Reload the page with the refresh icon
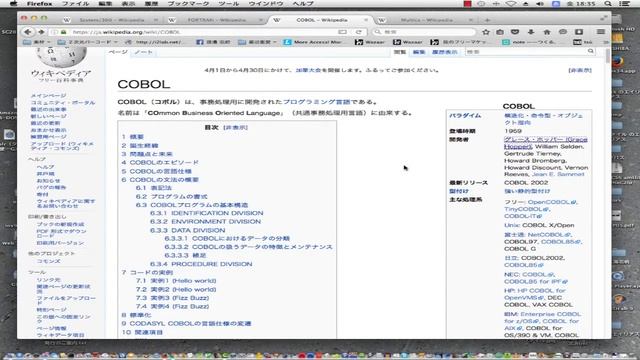Viewport: 640px width, 360px height. coord(358,32)
